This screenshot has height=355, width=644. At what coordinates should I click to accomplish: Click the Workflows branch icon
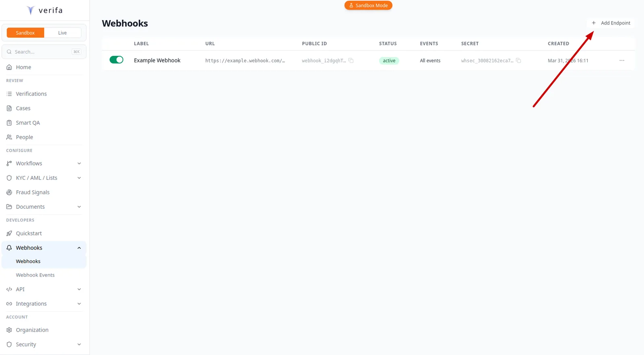click(x=9, y=163)
